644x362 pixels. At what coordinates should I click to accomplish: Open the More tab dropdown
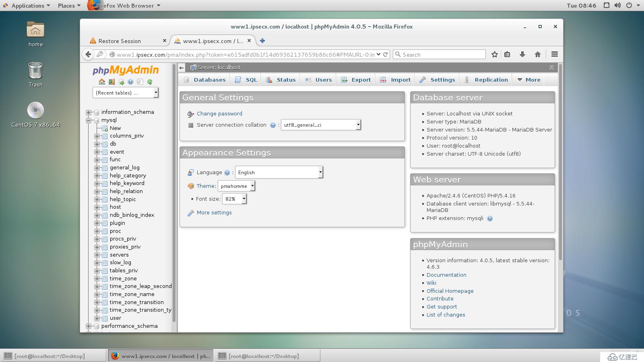pos(528,80)
